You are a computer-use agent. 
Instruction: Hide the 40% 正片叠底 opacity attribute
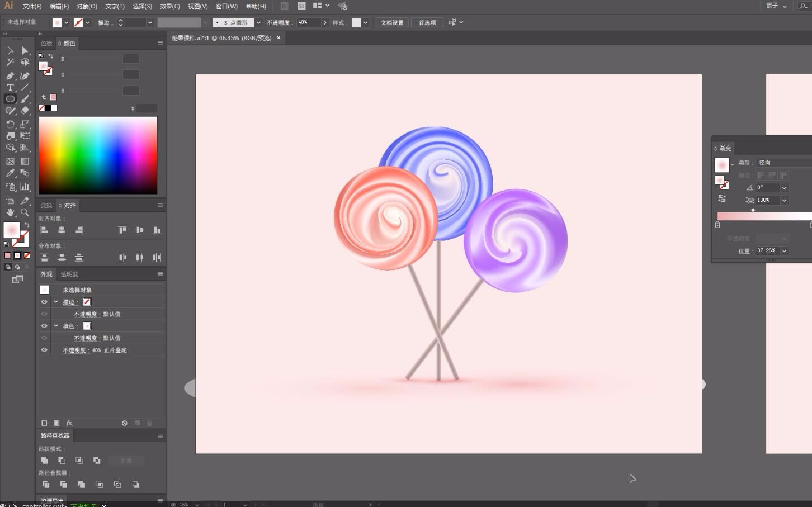[x=44, y=350]
